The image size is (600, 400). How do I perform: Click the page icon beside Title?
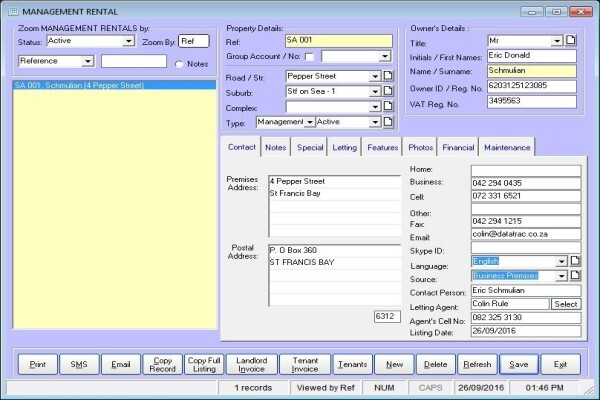tap(571, 40)
